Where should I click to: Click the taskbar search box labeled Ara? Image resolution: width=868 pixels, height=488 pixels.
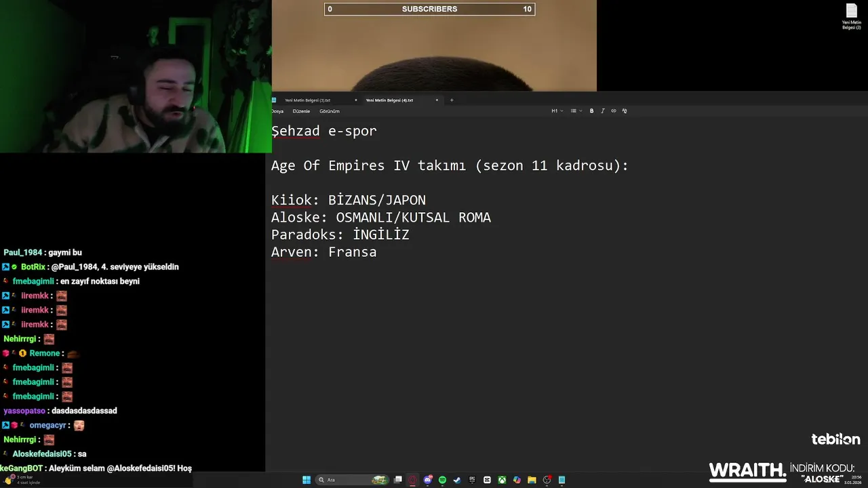353,480
